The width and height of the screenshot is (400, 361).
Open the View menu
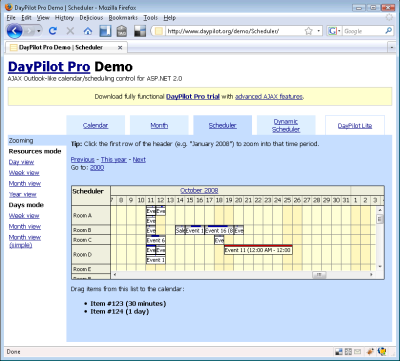coord(43,18)
